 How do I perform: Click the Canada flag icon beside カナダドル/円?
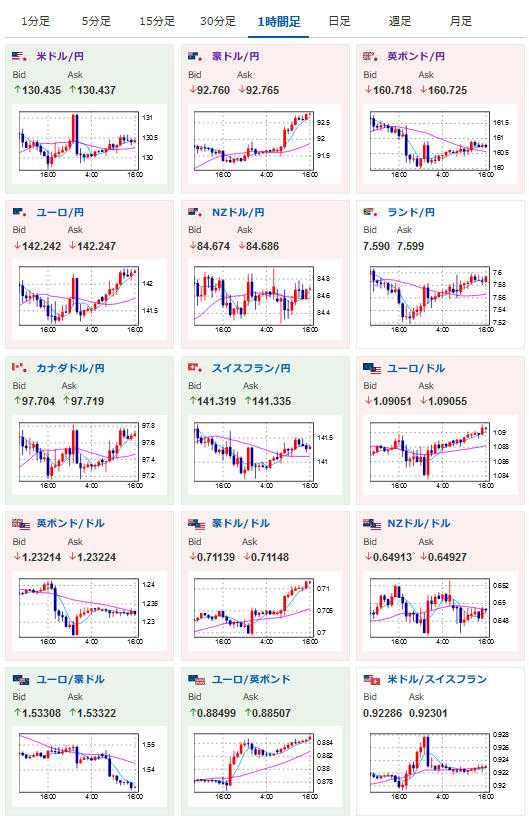tap(19, 368)
